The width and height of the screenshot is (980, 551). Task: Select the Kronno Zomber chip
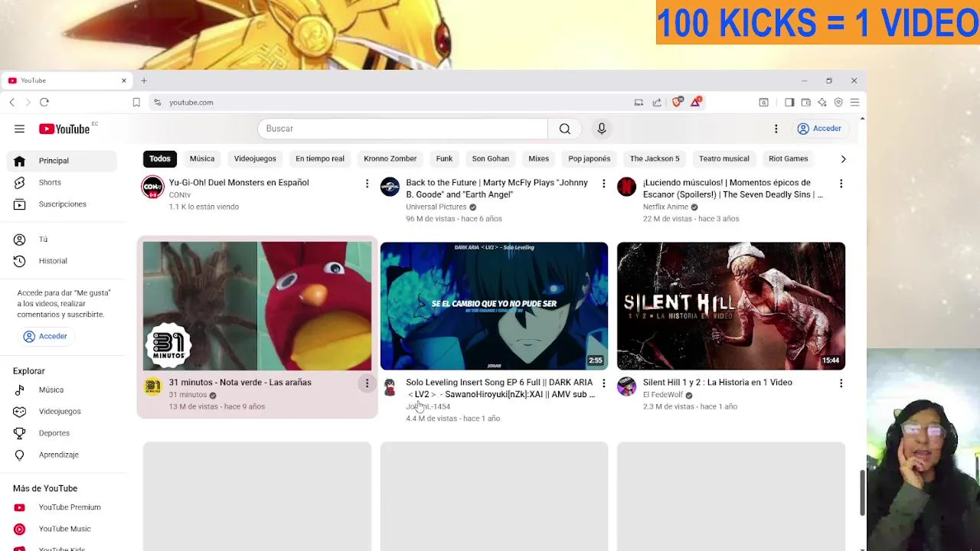pos(390,158)
